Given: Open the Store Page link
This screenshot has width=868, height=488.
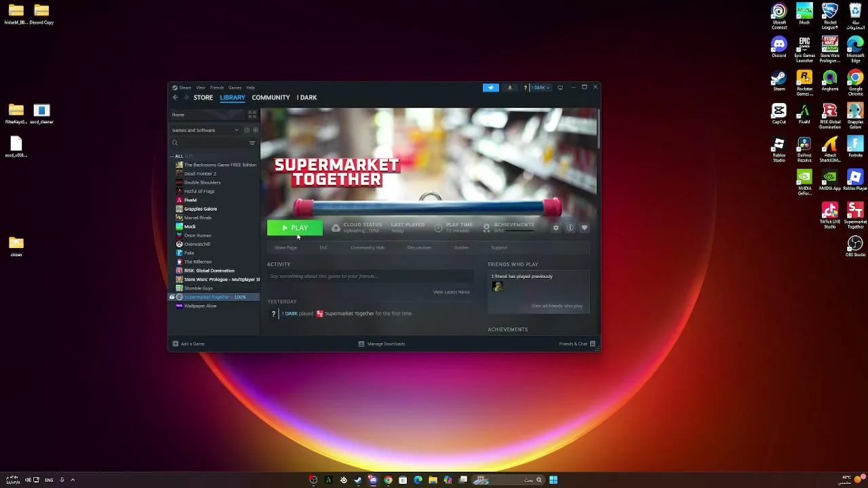Looking at the screenshot, I should 285,247.
